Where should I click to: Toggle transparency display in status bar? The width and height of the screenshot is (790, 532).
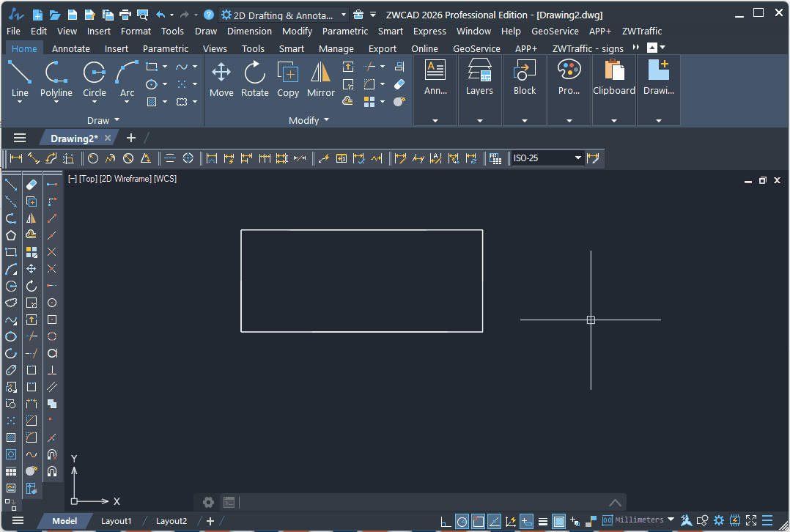click(558, 522)
